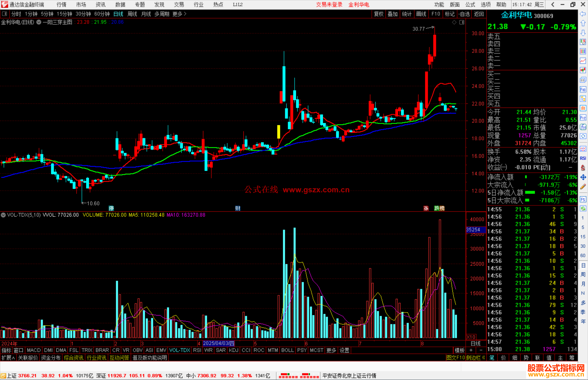
Task: Click the red S icon in sidebar
Action: pyautogui.click(x=583, y=168)
